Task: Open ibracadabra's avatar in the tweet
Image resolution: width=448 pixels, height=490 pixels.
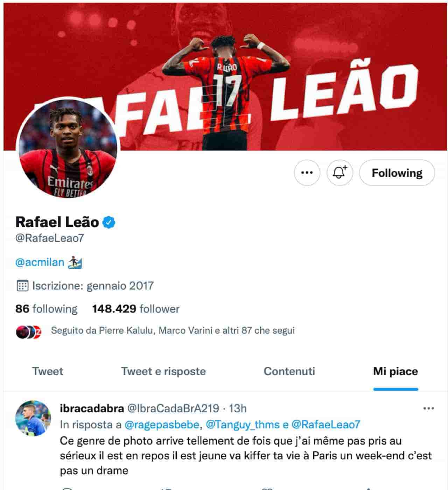Action: pos(33,418)
